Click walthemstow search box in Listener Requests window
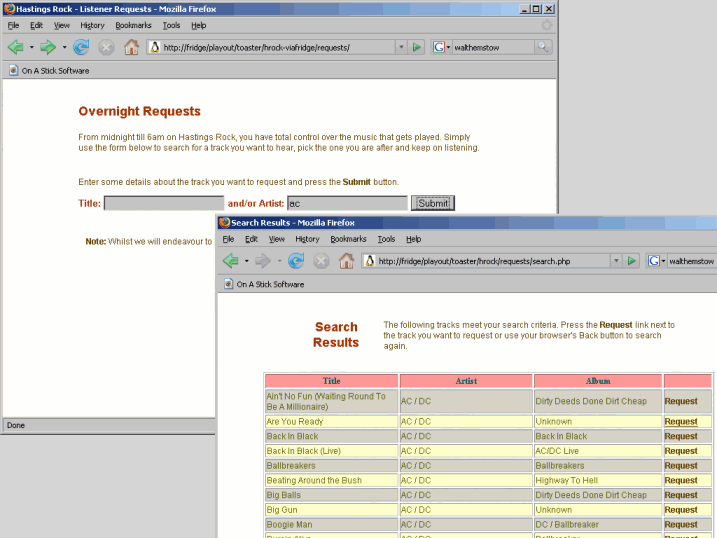Viewport: 717px width, 538px height. coord(493,47)
